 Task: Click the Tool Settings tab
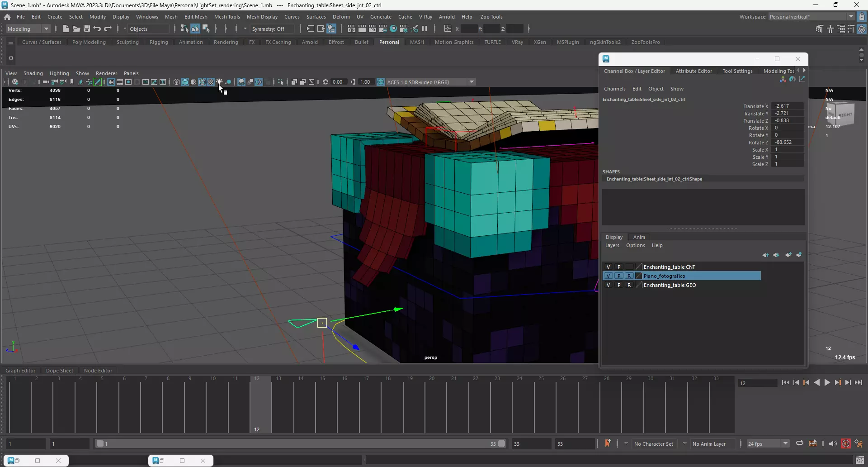pyautogui.click(x=737, y=71)
